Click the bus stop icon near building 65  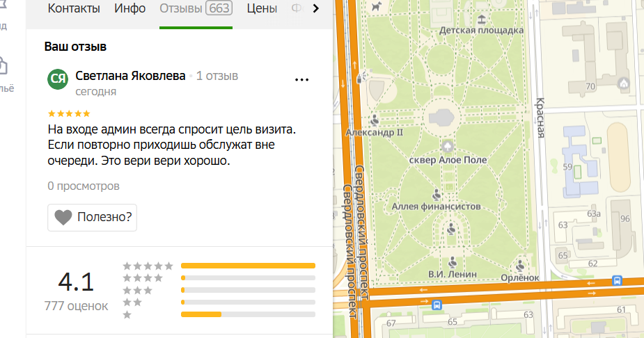(x=437, y=305)
